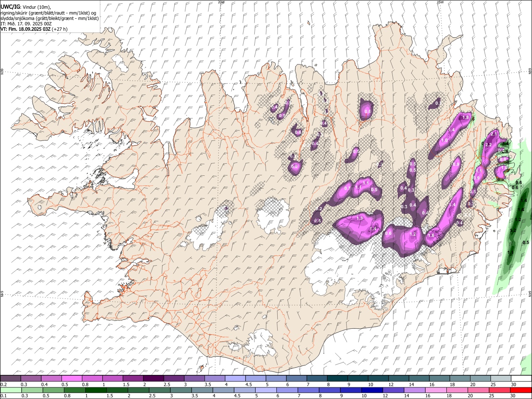This screenshot has height=399, width=532.
Task: Click the bright pink 0.5 swatch in upper scale
Action: pyautogui.click(x=71, y=379)
